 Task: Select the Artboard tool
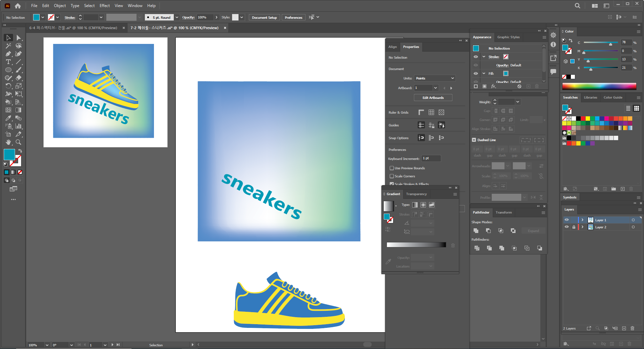(x=8, y=134)
